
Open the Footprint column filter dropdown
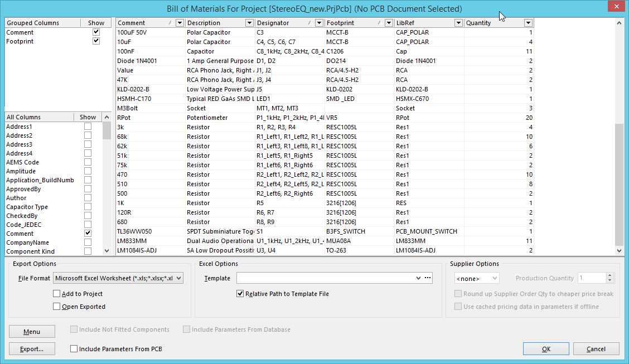(x=389, y=23)
